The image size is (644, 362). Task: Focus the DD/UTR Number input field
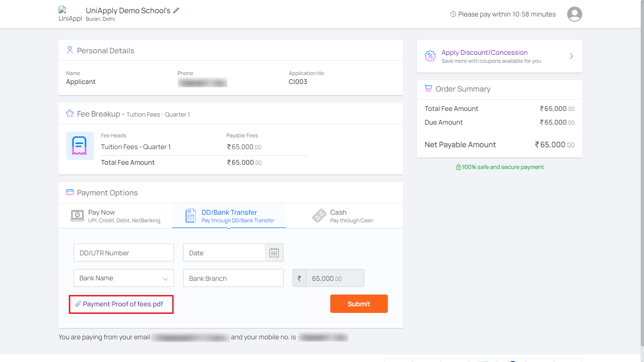click(x=124, y=253)
